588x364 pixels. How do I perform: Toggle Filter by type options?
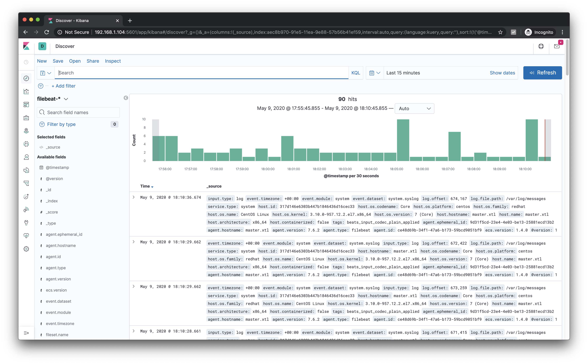61,124
